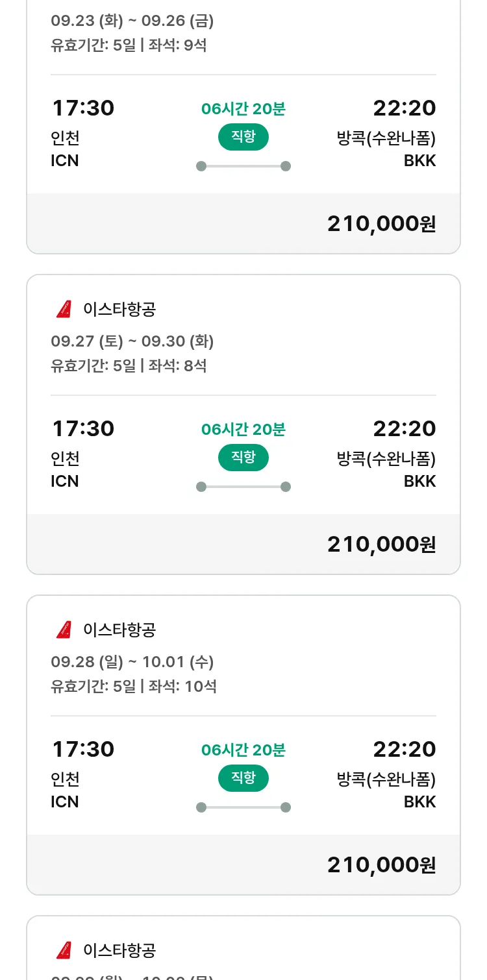Click route line of the 09.28 flight
The width and height of the screenshot is (487, 980).
coord(243,807)
